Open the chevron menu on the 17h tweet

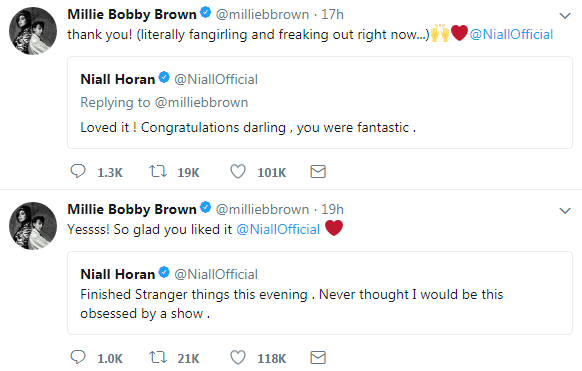click(x=565, y=16)
